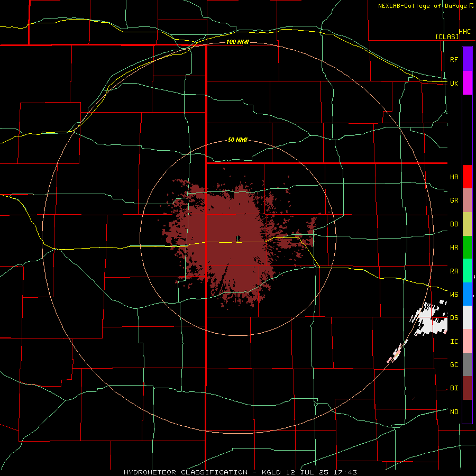Click the GC gray legend swatch
The width and height of the screenshot is (476, 476).
coord(467,364)
